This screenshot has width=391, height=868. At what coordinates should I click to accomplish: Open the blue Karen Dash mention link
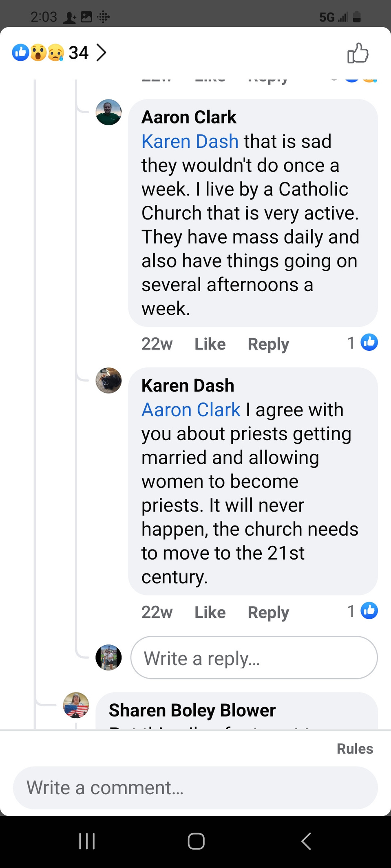click(x=190, y=141)
